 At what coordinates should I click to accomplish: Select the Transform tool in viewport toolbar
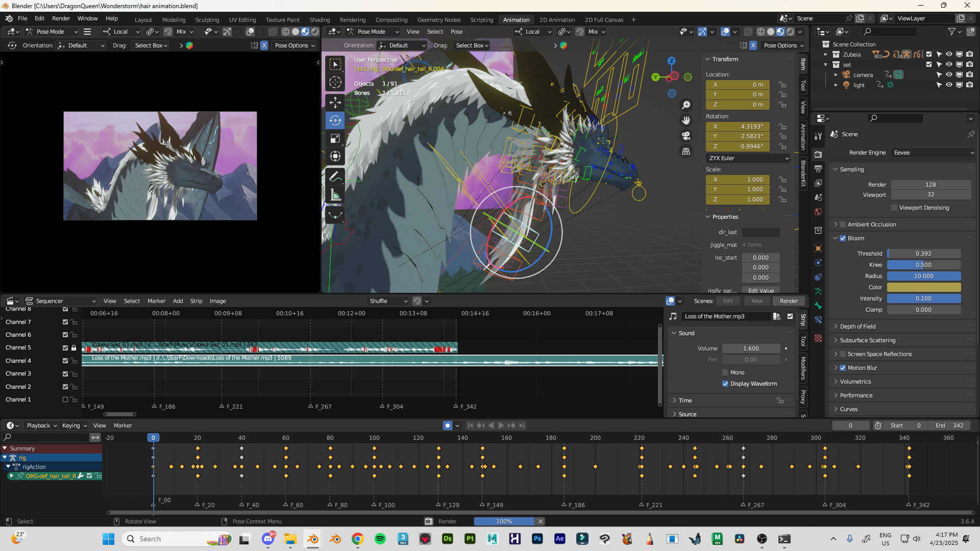[x=335, y=156]
